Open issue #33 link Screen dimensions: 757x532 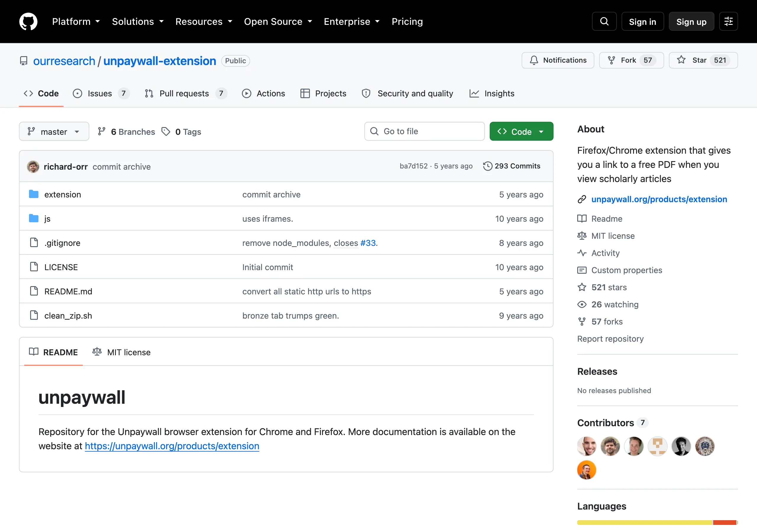[x=368, y=243]
